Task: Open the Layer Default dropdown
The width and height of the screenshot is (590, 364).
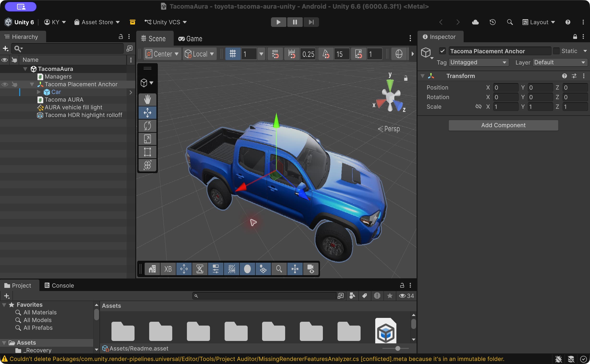Action: point(560,62)
